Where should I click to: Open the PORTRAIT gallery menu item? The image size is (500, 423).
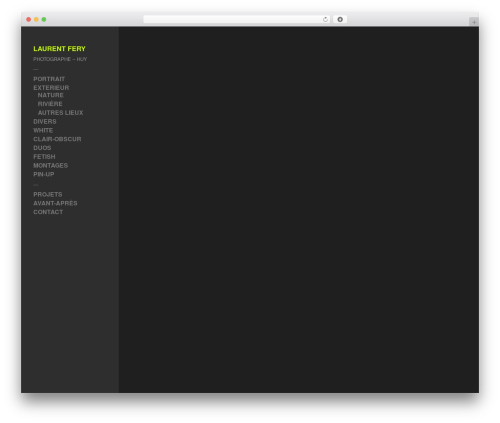tap(49, 79)
